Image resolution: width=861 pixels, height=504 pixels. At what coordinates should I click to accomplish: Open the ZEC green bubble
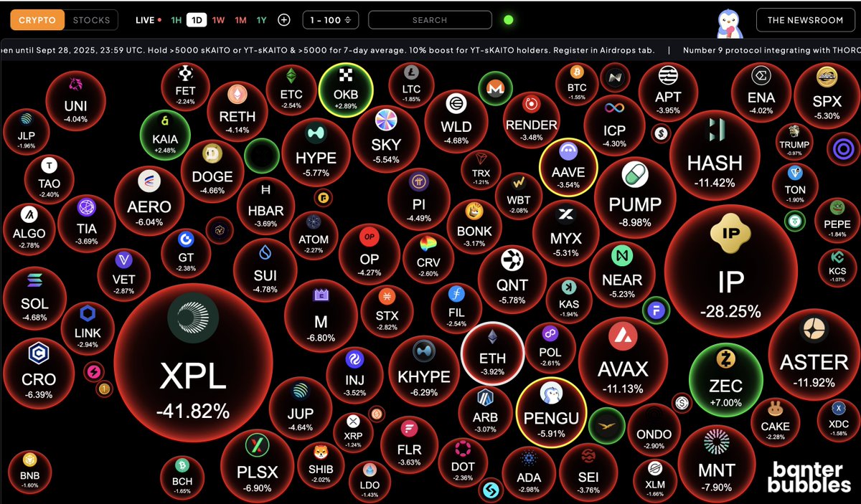point(725,379)
